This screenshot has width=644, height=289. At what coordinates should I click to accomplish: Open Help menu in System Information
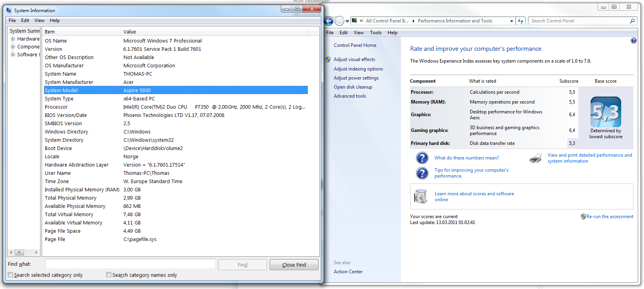(55, 20)
